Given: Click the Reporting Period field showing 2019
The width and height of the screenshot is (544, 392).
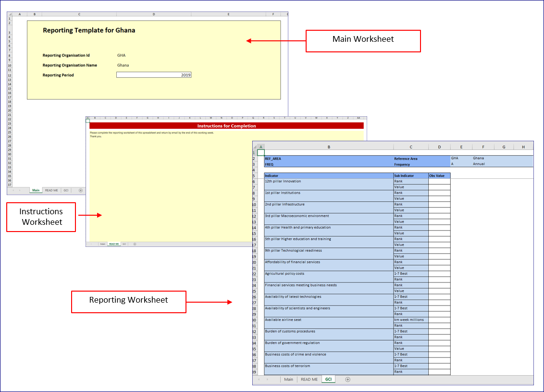Looking at the screenshot, I should click(x=154, y=75).
